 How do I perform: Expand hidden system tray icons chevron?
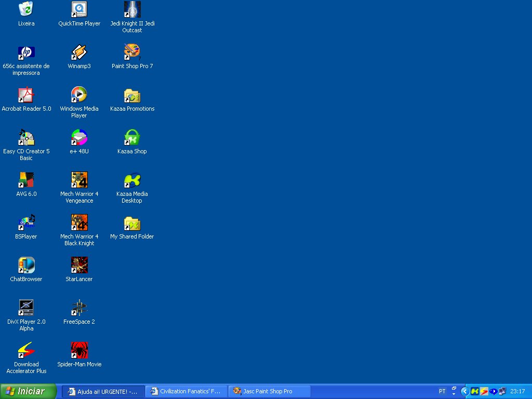[465, 392]
